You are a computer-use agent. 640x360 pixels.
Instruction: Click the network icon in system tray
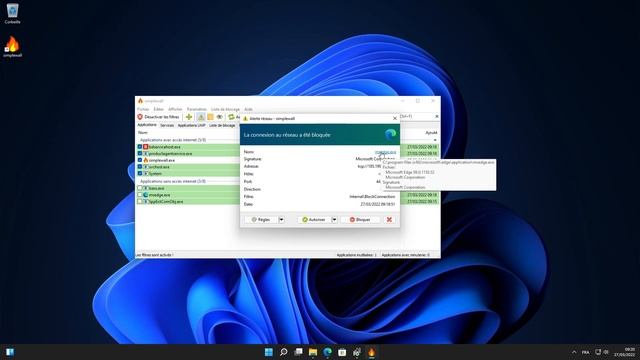[598, 352]
